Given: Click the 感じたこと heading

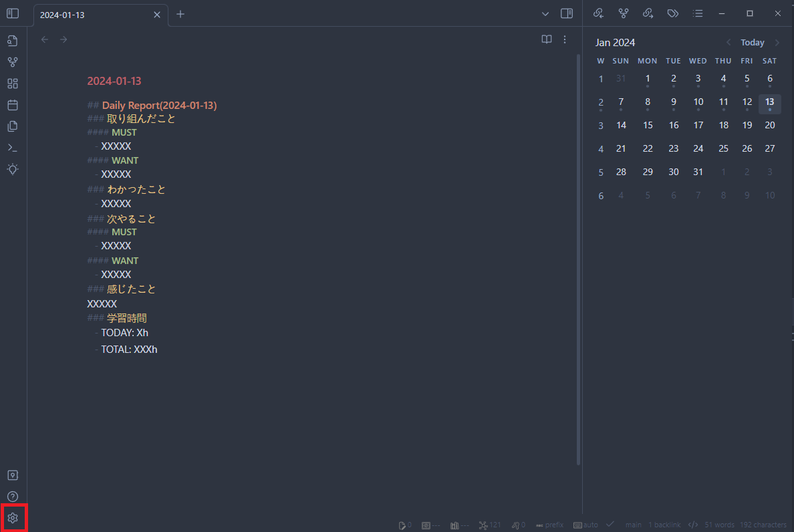Looking at the screenshot, I should click(x=131, y=289).
